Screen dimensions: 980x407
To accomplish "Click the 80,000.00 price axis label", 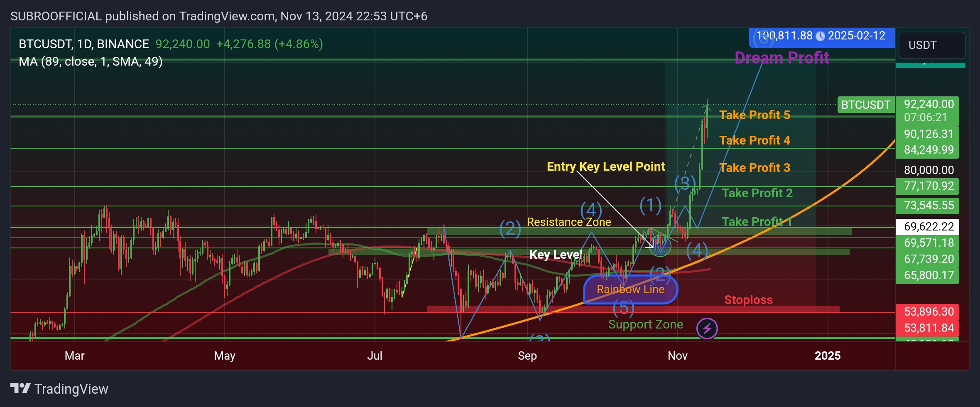I will coord(929,170).
